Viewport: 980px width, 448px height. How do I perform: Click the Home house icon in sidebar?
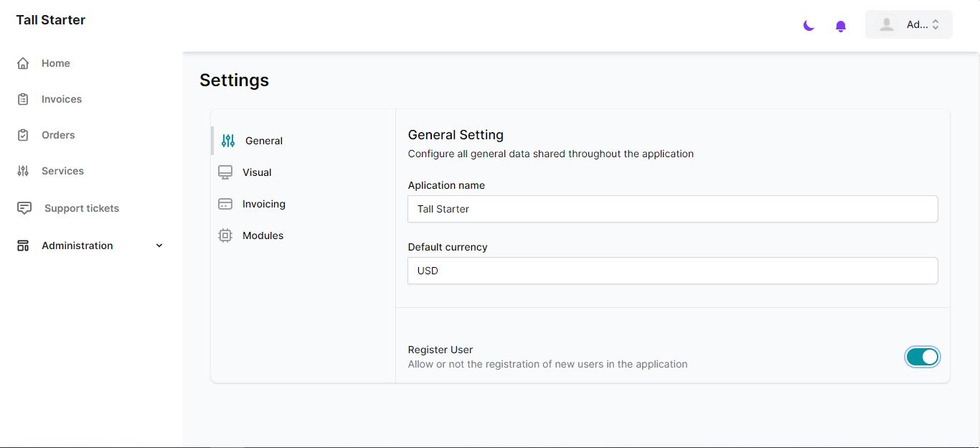click(x=23, y=63)
